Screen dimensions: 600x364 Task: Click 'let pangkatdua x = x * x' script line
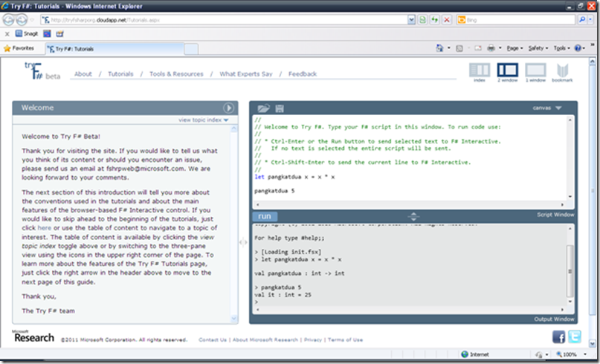click(294, 177)
